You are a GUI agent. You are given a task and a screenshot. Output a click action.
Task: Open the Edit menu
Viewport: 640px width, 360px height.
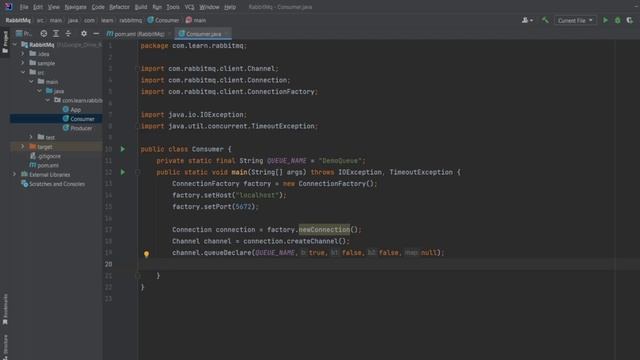point(38,7)
